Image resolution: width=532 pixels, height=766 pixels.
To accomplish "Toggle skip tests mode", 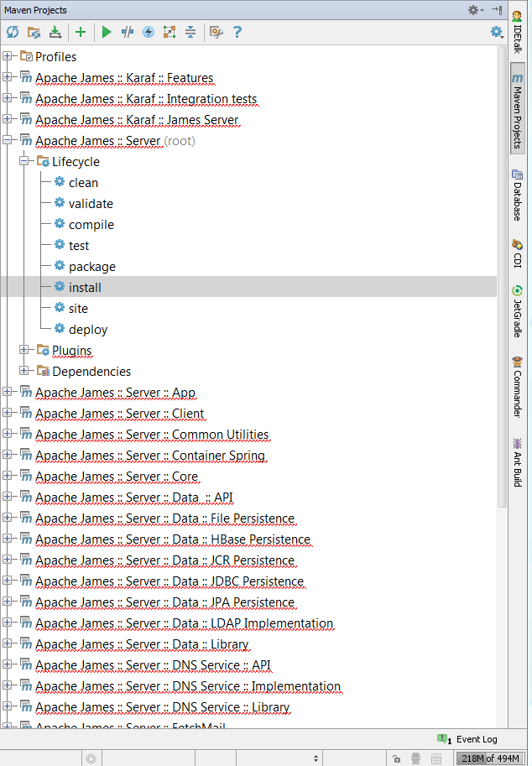I will click(x=149, y=32).
